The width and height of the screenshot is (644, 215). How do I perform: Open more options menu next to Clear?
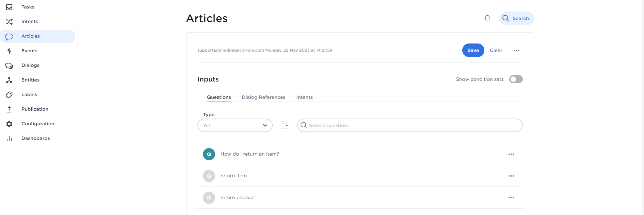(x=516, y=51)
